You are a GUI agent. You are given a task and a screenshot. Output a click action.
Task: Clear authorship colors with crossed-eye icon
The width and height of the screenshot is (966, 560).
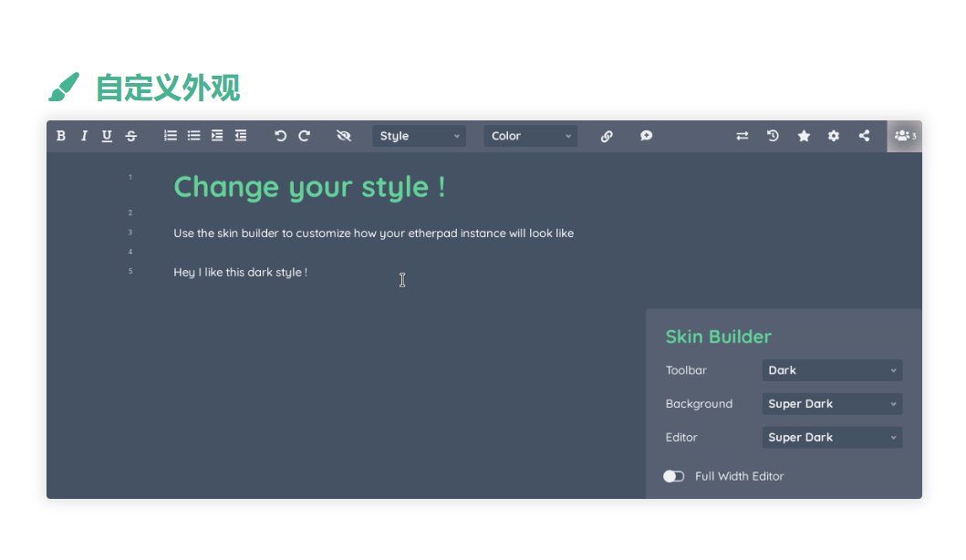click(344, 136)
